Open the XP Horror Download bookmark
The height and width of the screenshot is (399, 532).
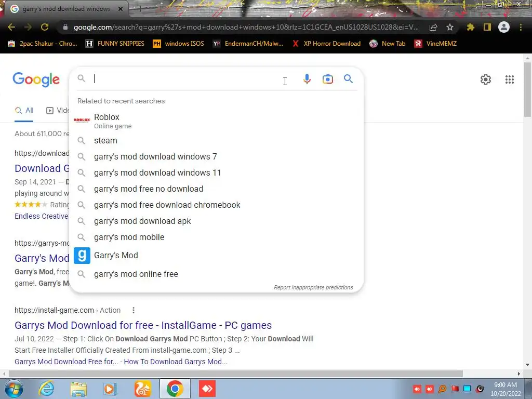click(x=326, y=44)
